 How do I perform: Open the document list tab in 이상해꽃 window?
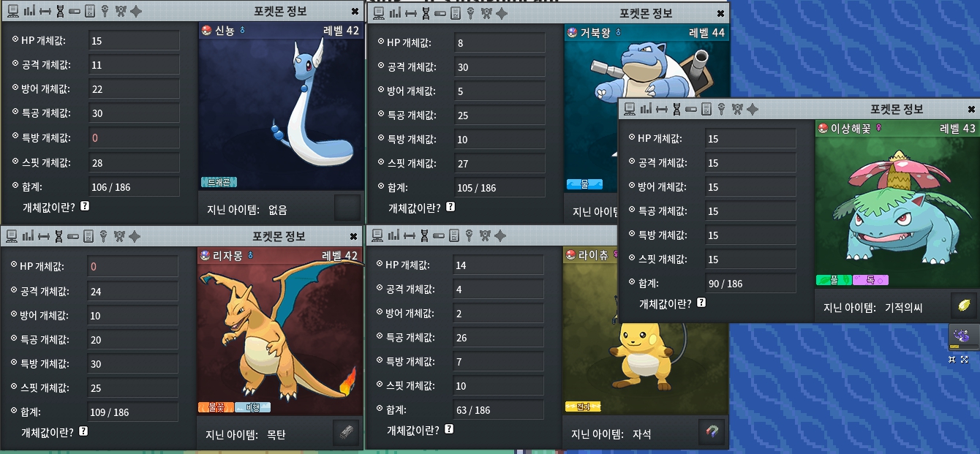click(706, 109)
